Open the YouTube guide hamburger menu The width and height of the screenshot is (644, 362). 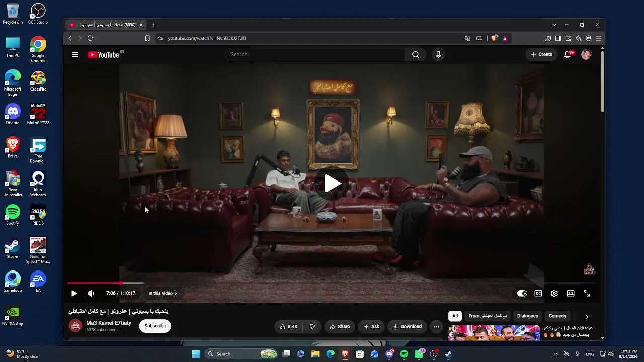[x=75, y=55]
